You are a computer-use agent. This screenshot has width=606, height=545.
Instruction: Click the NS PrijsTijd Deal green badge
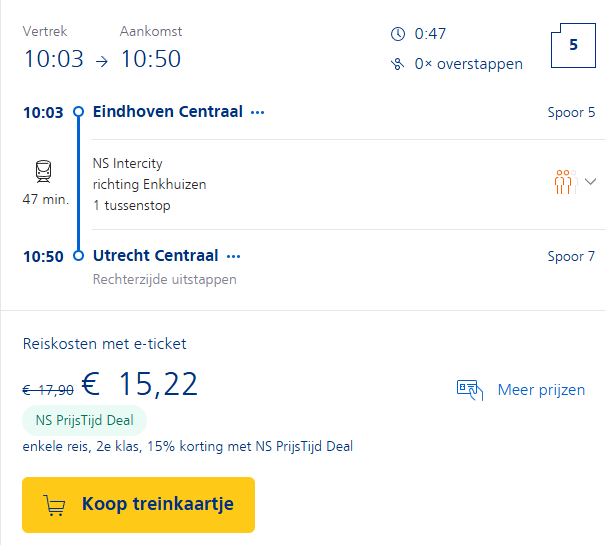pyautogui.click(x=85, y=420)
